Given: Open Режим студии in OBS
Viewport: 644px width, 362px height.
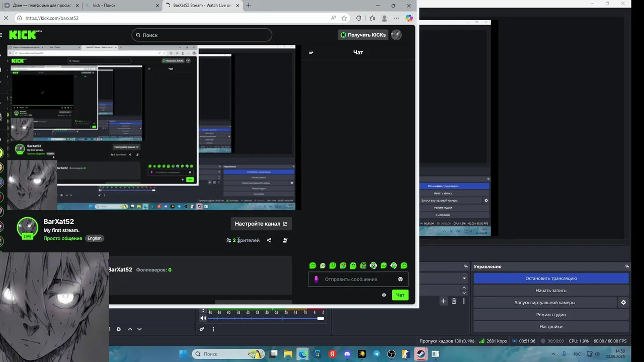Looking at the screenshot, I should click(x=551, y=315).
